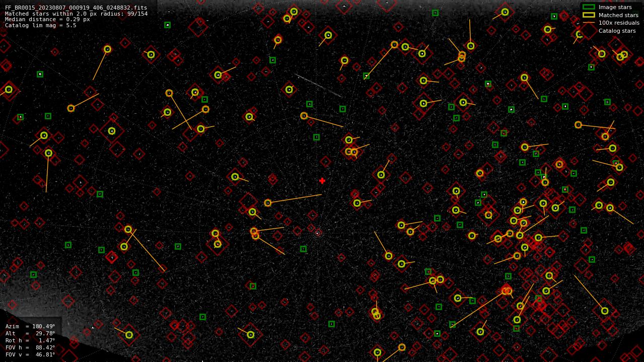Click the FOV v = 46.81° readout

pyautogui.click(x=30, y=354)
